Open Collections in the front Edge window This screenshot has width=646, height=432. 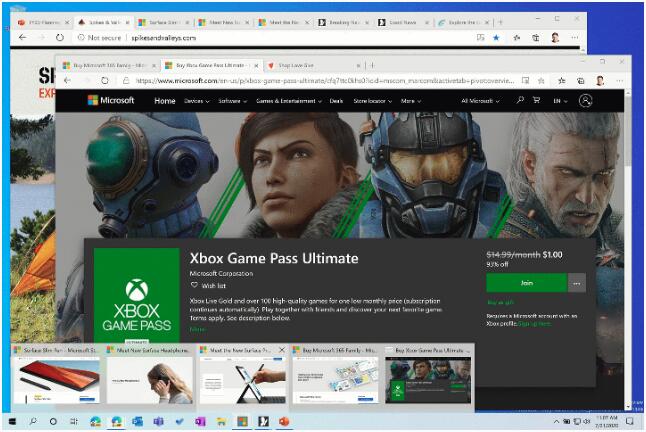click(580, 81)
